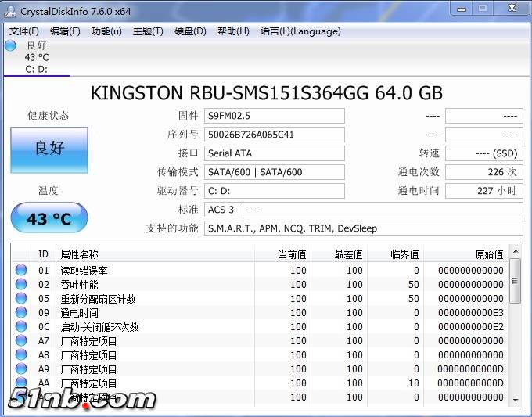Click the blue status orb for disk C: D:
Screen dimensions: 532x417
tap(10, 46)
